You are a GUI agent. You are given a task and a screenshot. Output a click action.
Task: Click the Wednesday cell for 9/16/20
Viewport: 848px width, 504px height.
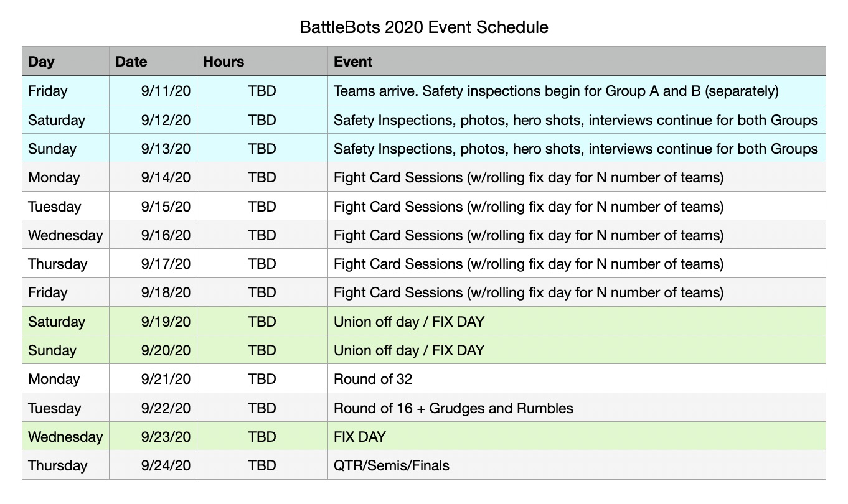coord(66,235)
